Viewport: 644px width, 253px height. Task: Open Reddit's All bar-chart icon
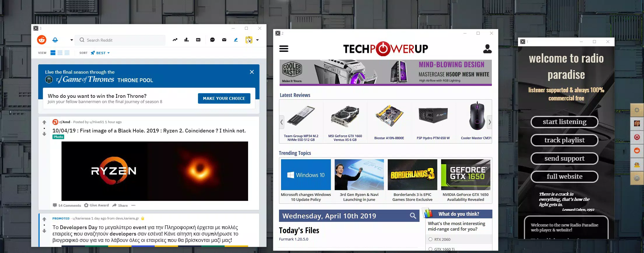(x=187, y=40)
